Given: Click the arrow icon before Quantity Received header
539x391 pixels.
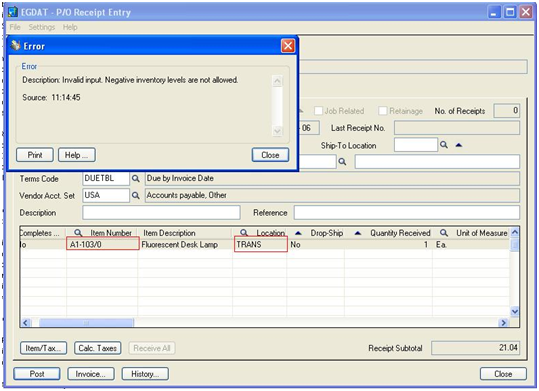Looking at the screenshot, I should (358, 233).
